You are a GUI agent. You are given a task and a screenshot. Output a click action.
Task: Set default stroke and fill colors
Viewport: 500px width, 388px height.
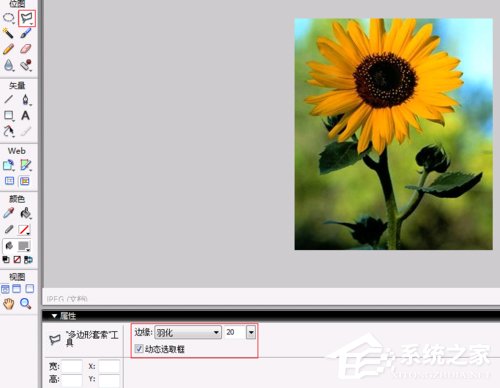tap(6, 259)
